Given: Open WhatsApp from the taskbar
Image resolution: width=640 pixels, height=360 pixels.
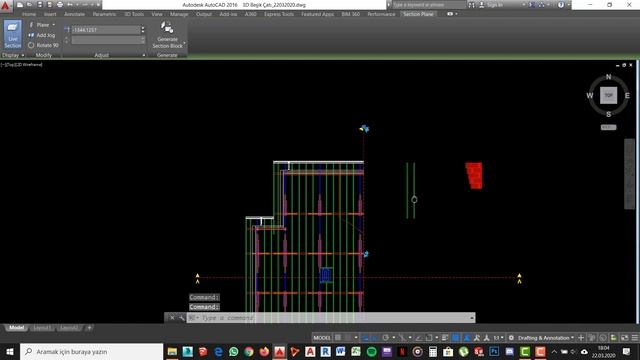Looking at the screenshot, I should coord(233,351).
